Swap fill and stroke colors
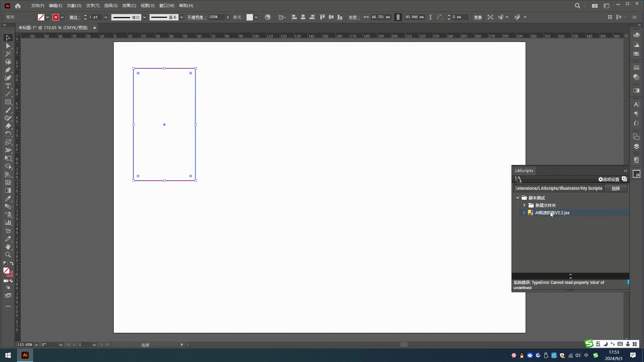Image resolution: width=644 pixels, height=362 pixels. [x=12, y=263]
